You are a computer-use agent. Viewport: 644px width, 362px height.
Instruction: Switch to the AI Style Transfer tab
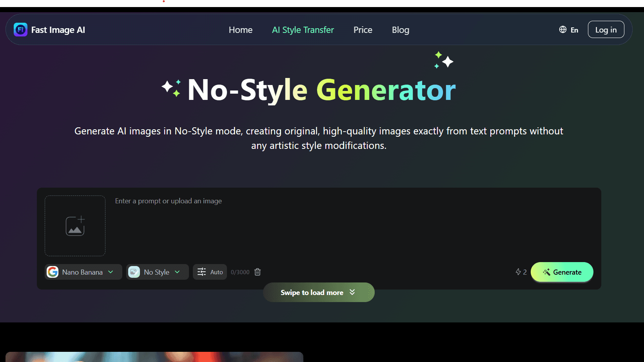pyautogui.click(x=303, y=30)
